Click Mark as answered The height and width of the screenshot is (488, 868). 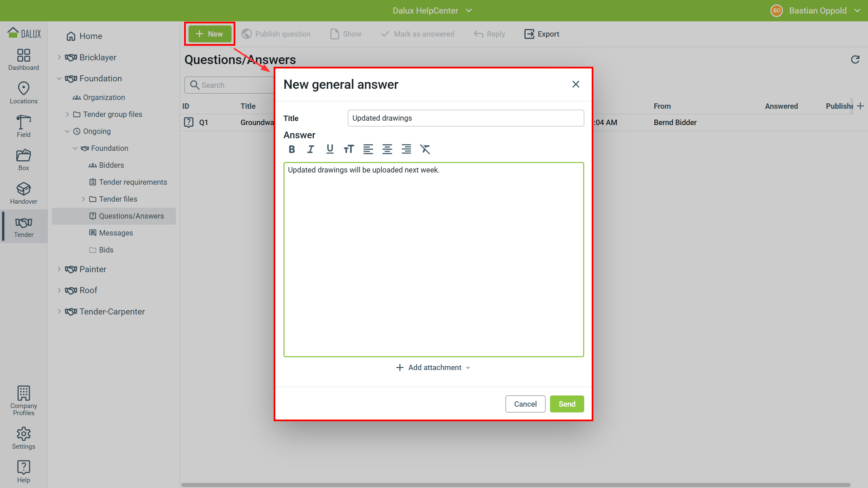click(418, 34)
